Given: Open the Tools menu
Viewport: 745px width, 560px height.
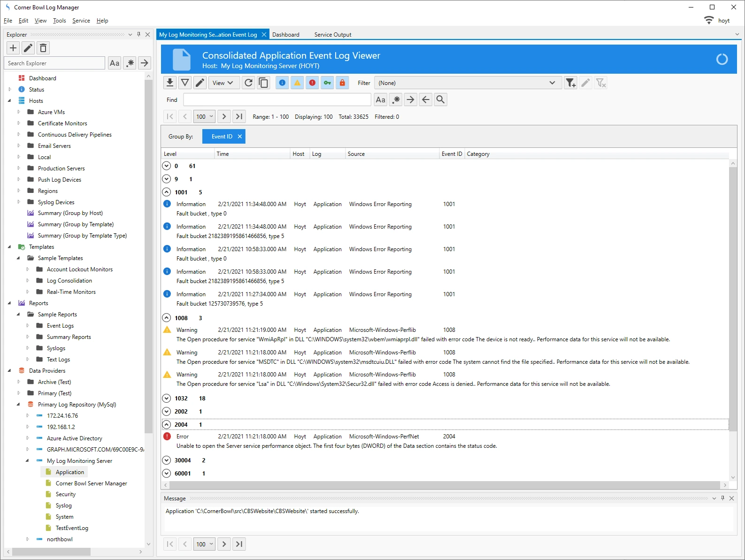Looking at the screenshot, I should coord(60,21).
